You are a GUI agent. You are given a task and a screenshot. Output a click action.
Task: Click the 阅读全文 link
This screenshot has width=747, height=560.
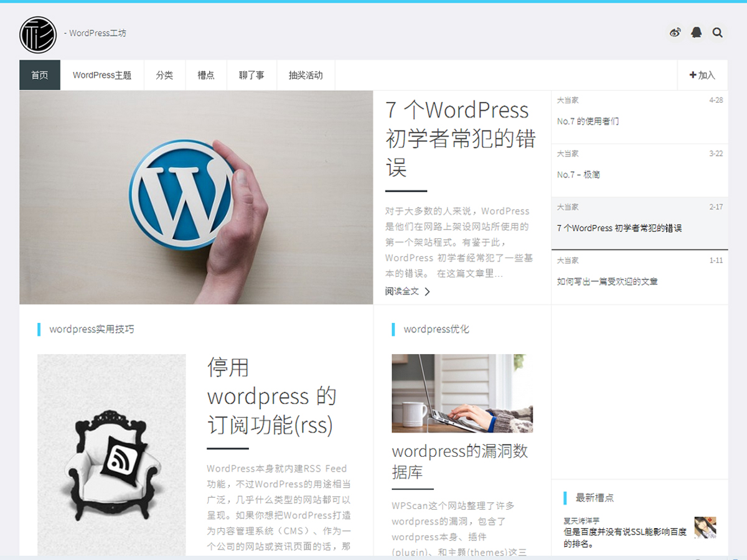click(402, 291)
